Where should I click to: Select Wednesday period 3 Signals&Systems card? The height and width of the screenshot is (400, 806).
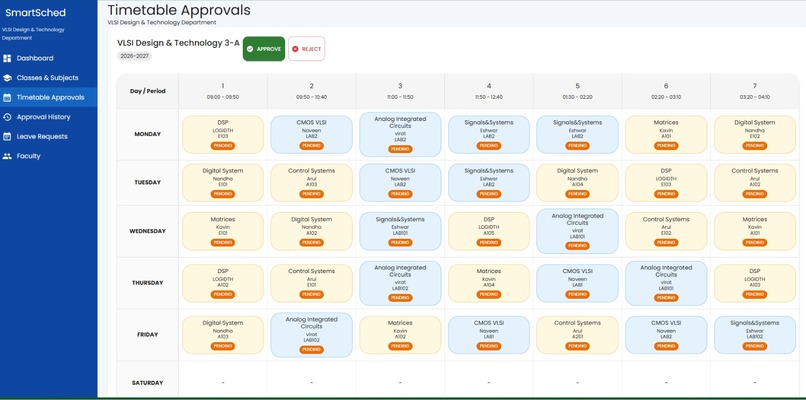pos(400,231)
